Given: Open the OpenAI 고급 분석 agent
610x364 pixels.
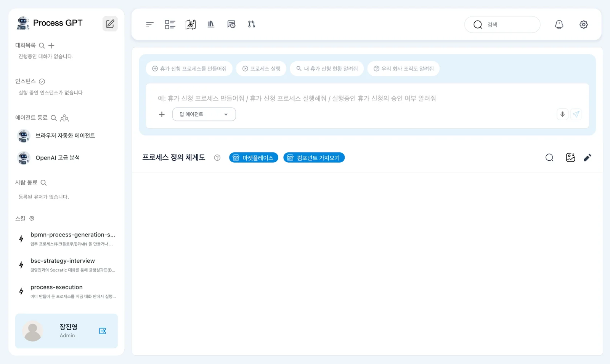Looking at the screenshot, I should click(x=66, y=158).
